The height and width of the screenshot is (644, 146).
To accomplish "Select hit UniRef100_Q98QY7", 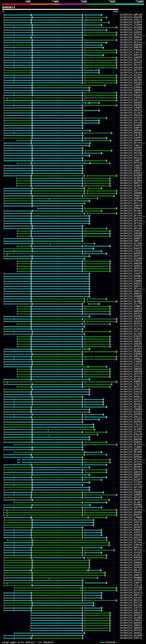I will tap(131, 196).
